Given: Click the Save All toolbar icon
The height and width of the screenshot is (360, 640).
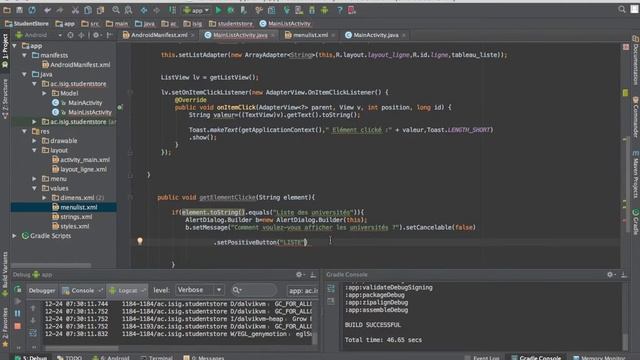Looking at the screenshot, I should tap(19, 10).
